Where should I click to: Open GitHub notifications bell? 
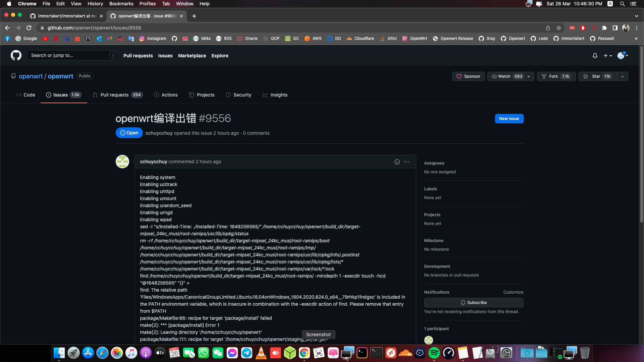click(595, 56)
